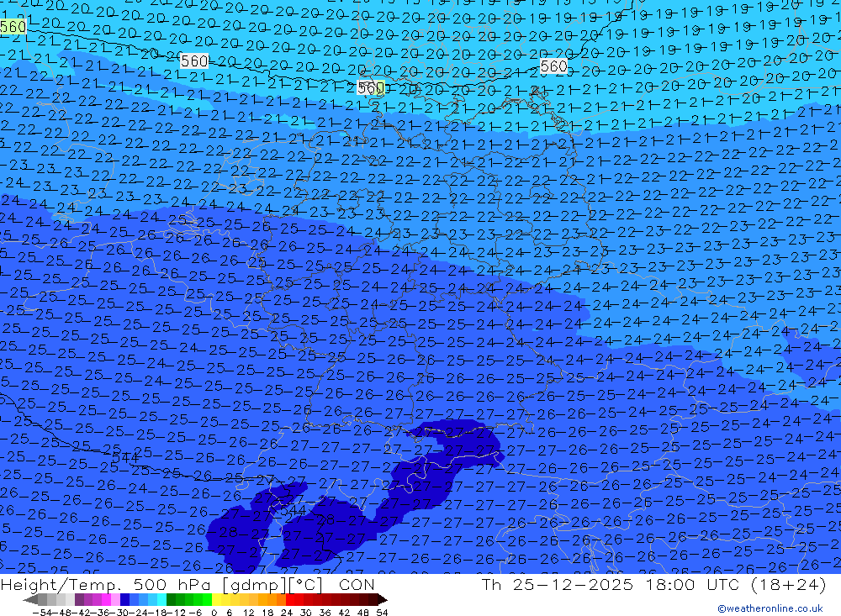
Task: Pick the dark purple swatch above -42
Action: (x=79, y=600)
